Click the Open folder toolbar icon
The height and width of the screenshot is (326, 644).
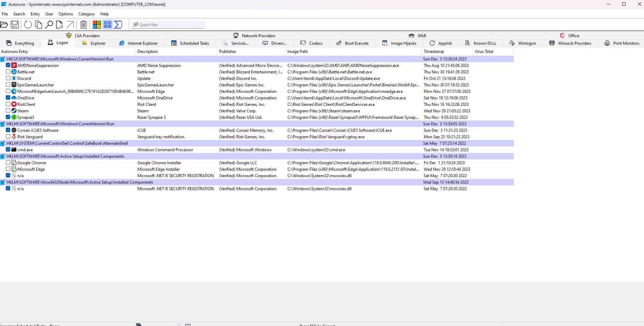[4, 25]
